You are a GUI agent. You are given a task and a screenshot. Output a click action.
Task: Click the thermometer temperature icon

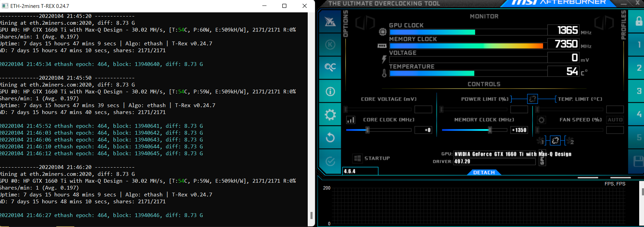384,73
